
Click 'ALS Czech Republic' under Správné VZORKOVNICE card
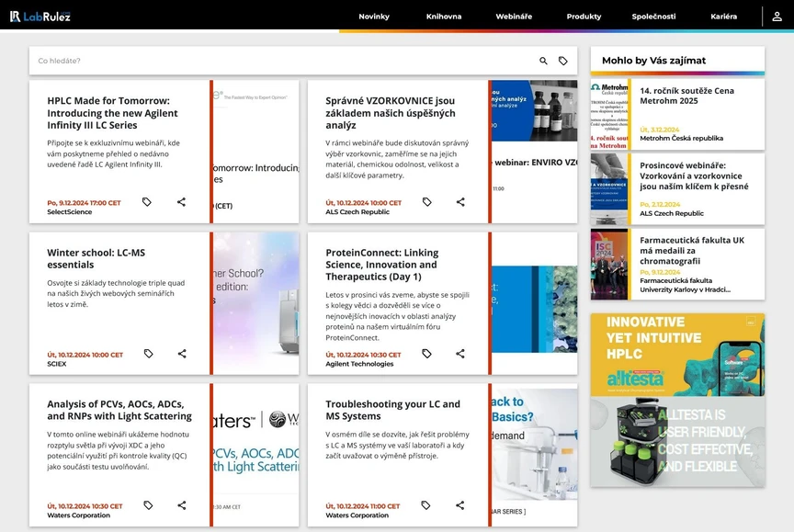(357, 212)
